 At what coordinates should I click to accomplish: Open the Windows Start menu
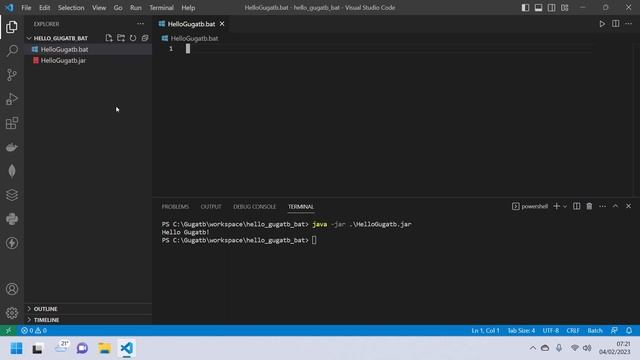pos(16,348)
